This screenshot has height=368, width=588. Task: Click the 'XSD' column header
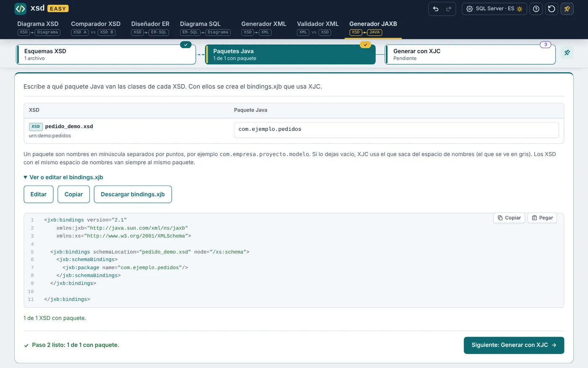click(34, 110)
